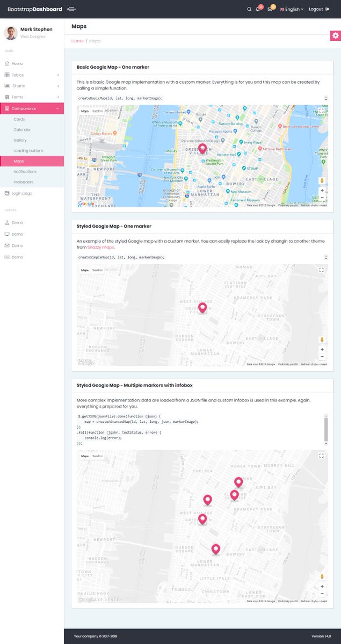Switch basic map to Mapa view

[x=85, y=111]
